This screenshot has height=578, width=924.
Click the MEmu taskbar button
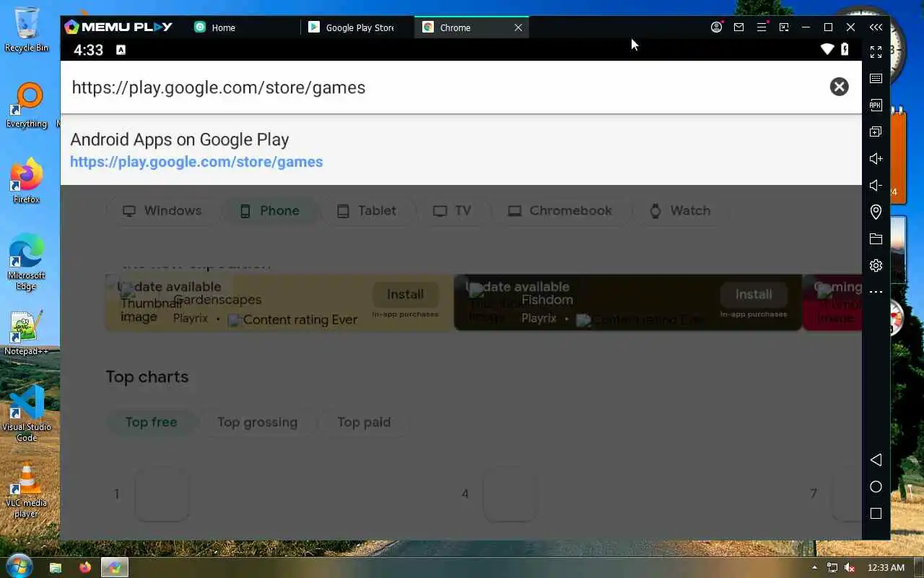point(114,567)
